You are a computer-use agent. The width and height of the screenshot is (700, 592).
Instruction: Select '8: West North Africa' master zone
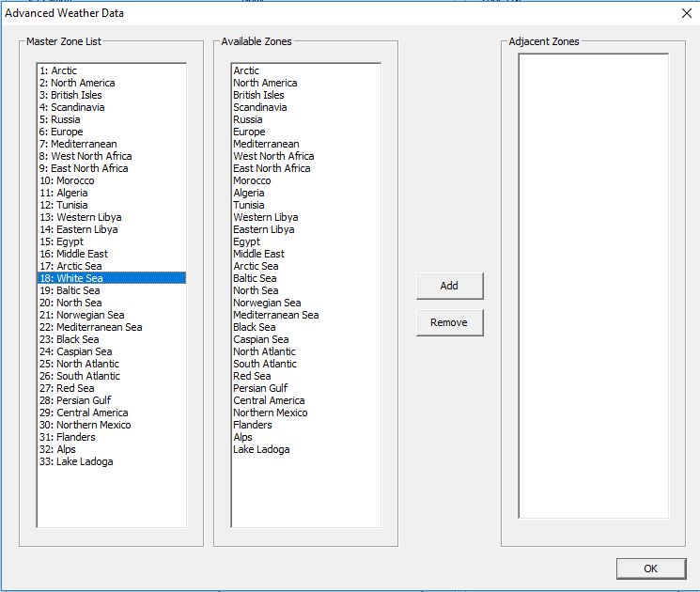pyautogui.click(x=112, y=156)
